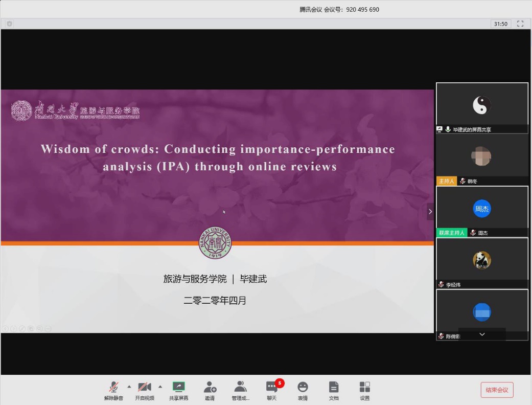Select 毕建武 screen share thumbnail
The image size is (532, 405).
pyautogui.click(x=481, y=105)
